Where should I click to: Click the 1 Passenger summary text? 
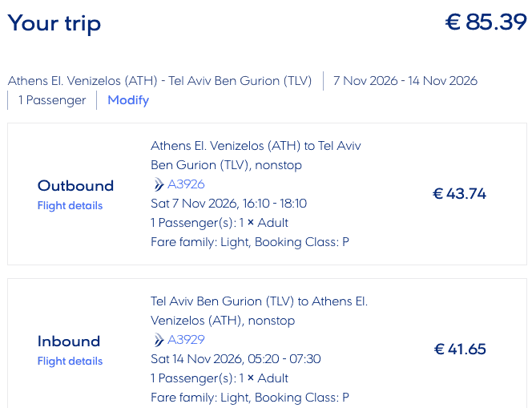point(51,100)
